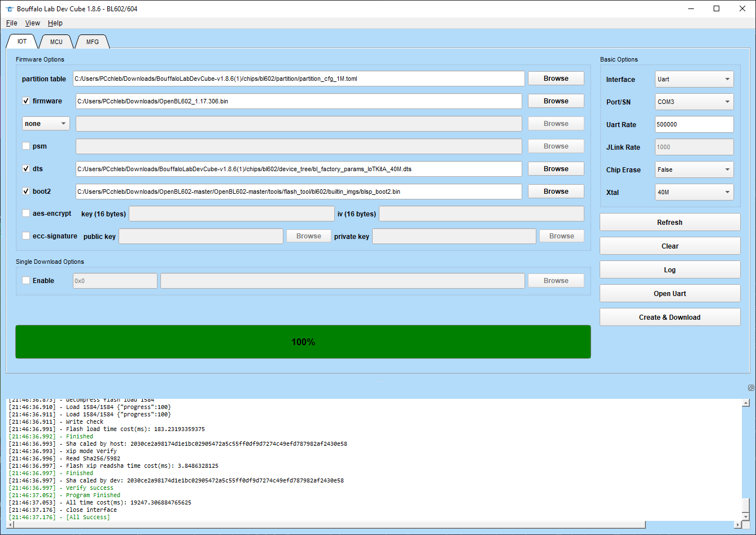
Task: Click the splitter handle above the log panel
Action: (x=378, y=380)
